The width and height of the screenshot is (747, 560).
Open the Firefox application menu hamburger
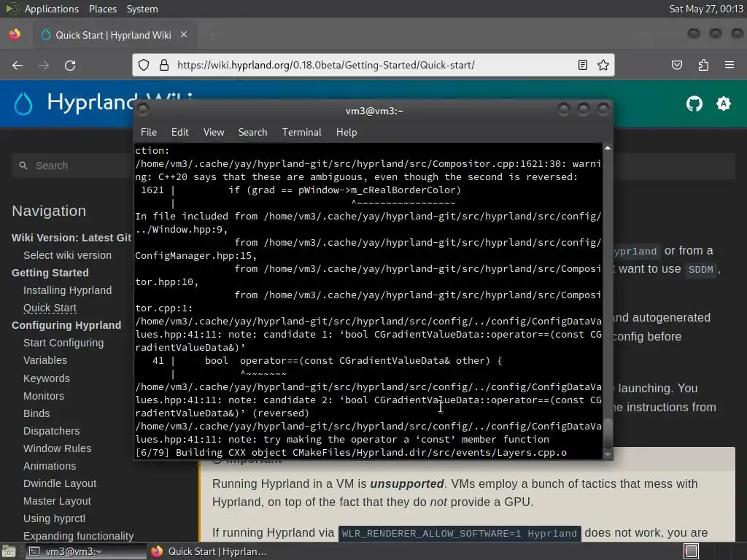(x=729, y=65)
